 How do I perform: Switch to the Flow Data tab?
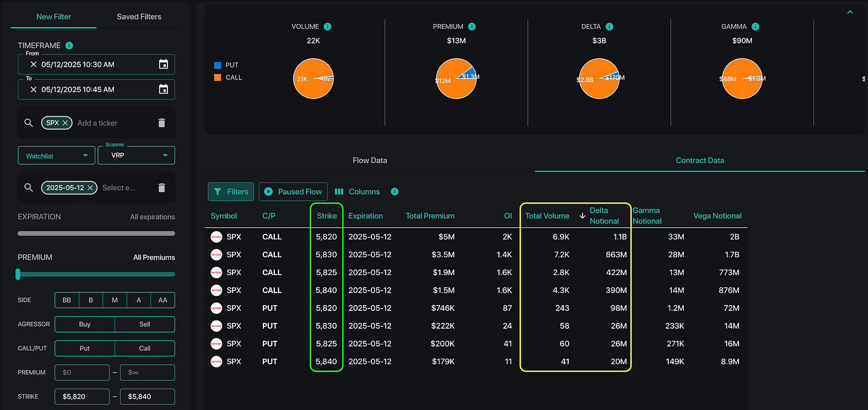coord(370,160)
